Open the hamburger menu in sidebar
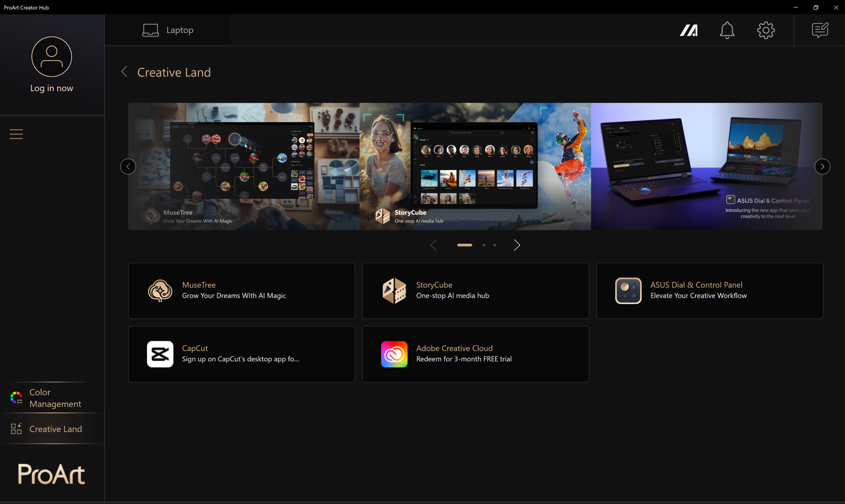 coord(16,134)
